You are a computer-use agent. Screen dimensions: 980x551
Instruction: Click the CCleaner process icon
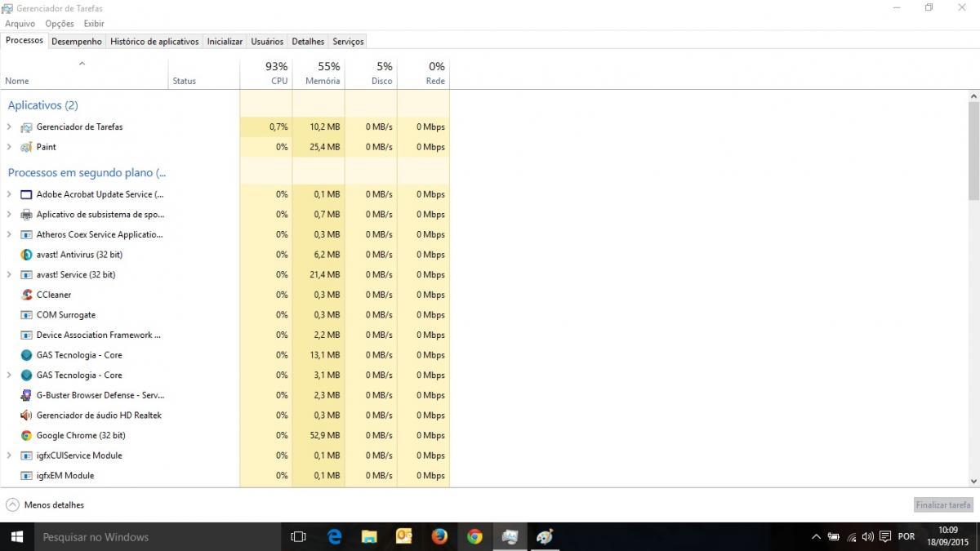point(26,295)
